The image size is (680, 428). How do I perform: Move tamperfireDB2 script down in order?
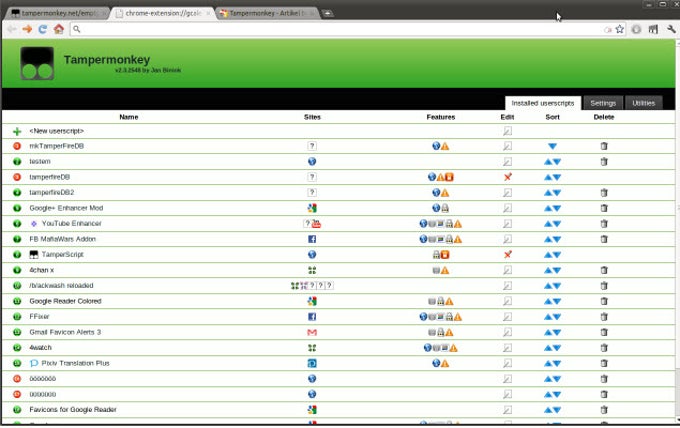(x=557, y=193)
